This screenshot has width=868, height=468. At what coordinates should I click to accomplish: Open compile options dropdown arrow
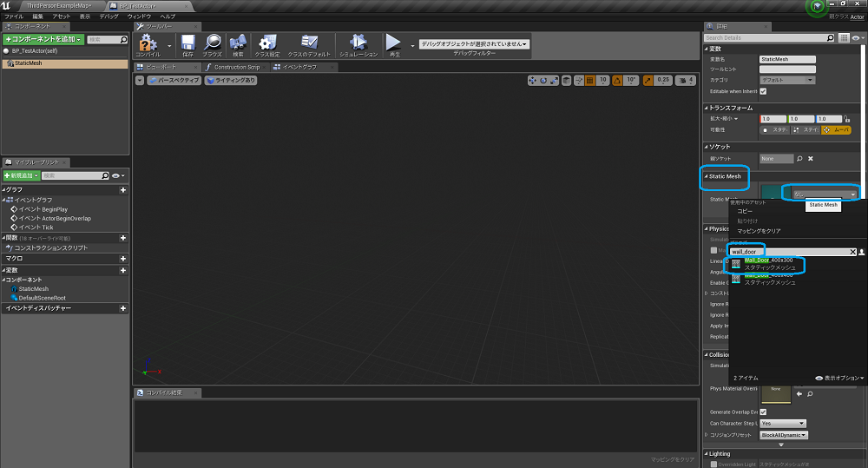(x=169, y=46)
